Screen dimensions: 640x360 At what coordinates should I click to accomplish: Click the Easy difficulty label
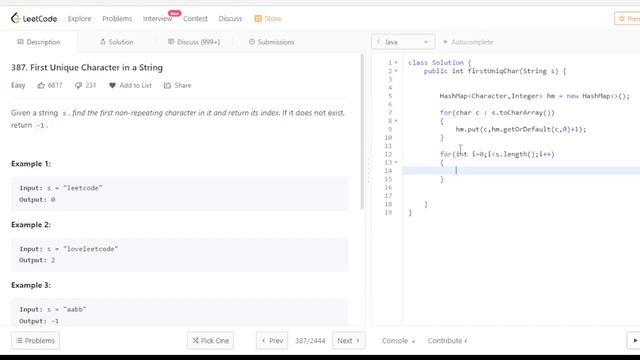(18, 85)
